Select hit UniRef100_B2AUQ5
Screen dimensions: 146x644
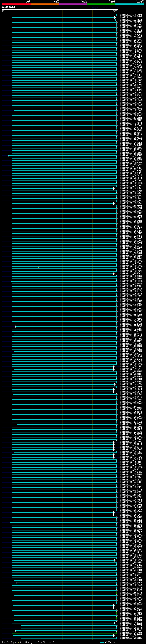(x=131, y=170)
